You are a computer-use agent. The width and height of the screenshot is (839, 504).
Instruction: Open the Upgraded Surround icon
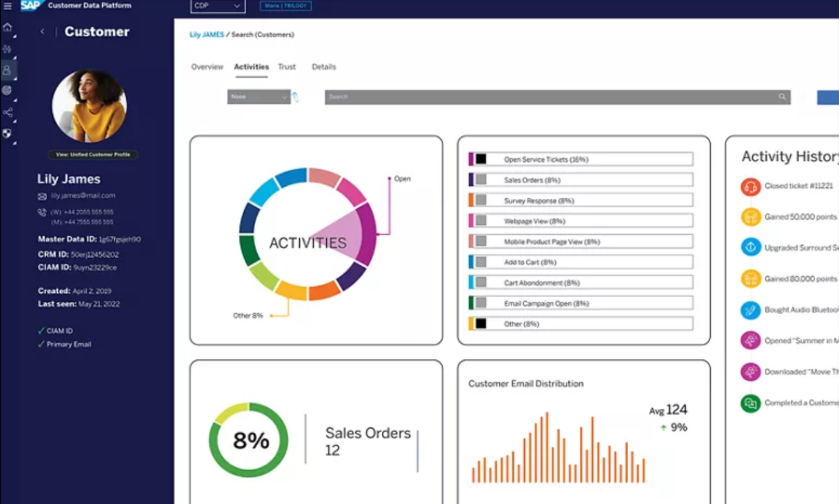pyautogui.click(x=750, y=248)
